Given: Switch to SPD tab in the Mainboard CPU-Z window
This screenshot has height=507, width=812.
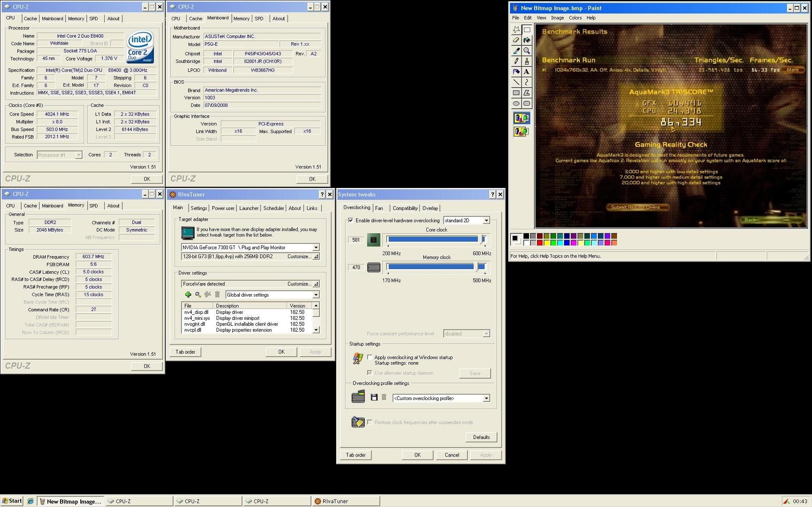Looking at the screenshot, I should [x=259, y=19].
